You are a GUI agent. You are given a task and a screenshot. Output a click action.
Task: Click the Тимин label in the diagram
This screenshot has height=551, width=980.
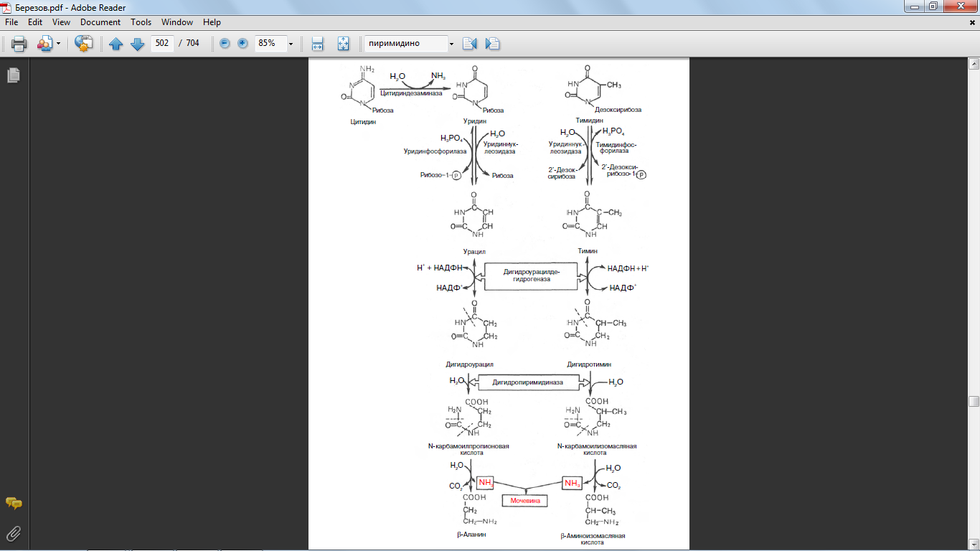[x=588, y=252]
